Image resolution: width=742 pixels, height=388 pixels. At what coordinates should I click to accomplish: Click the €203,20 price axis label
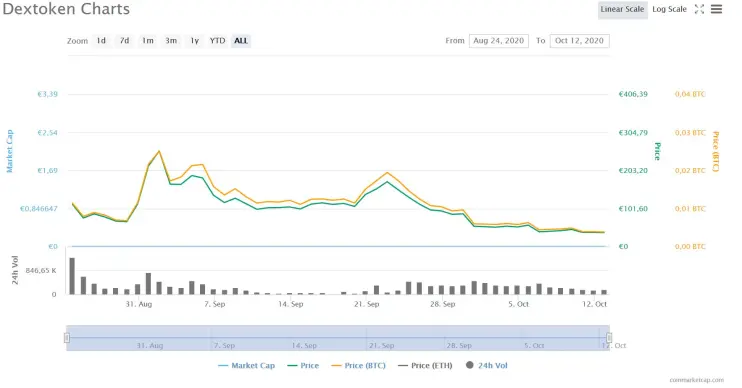click(633, 171)
